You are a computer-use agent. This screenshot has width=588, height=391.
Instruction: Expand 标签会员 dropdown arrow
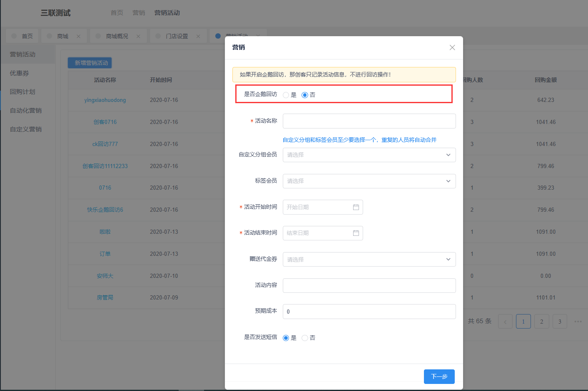448,181
